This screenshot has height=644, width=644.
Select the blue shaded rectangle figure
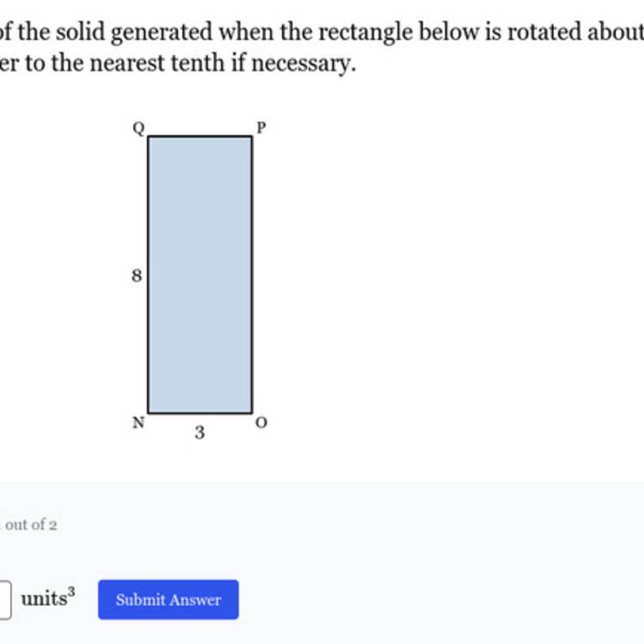[x=200, y=275]
